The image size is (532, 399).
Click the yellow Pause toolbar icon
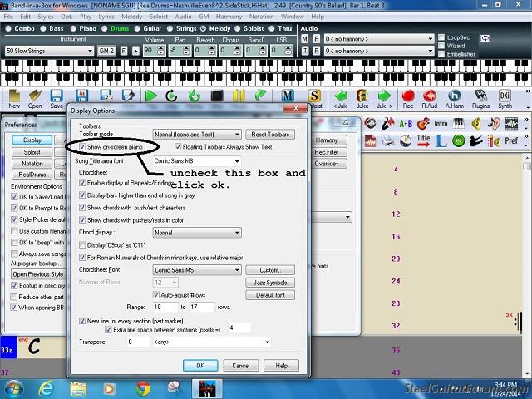[239, 96]
